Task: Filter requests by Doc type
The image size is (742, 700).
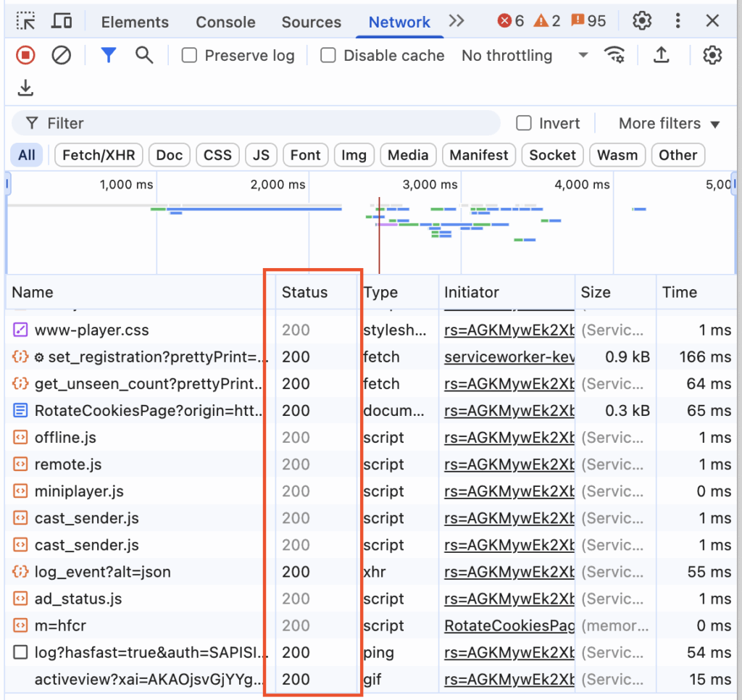Action: (170, 155)
